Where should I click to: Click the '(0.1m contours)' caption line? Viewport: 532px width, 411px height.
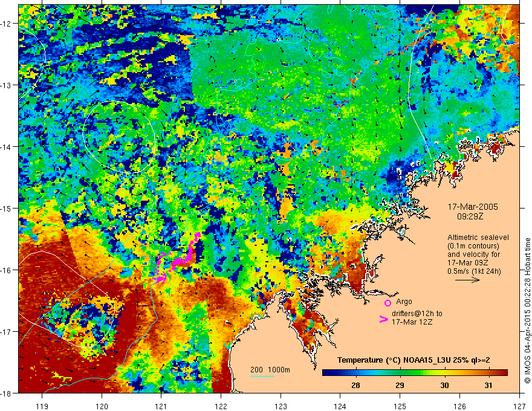coord(473,246)
